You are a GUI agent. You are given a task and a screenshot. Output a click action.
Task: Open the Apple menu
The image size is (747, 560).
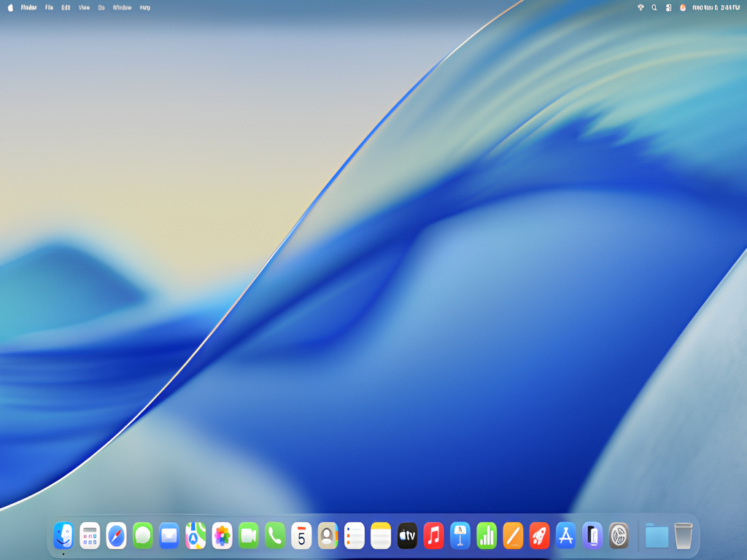coord(10,7)
